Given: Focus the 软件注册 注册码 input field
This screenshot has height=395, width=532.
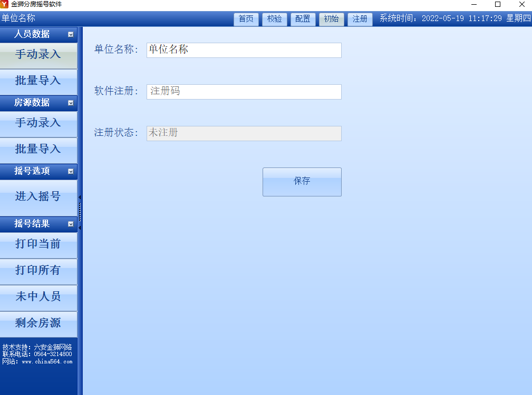Looking at the screenshot, I should tap(244, 92).
